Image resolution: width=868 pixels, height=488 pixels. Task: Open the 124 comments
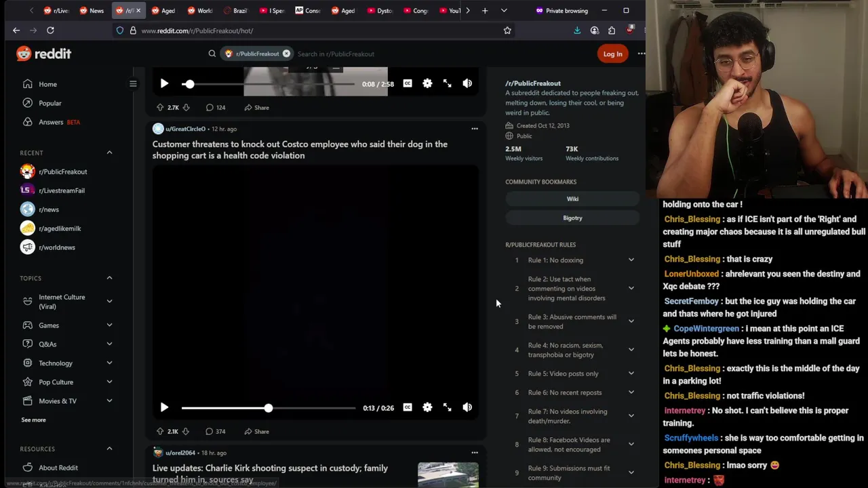[216, 107]
